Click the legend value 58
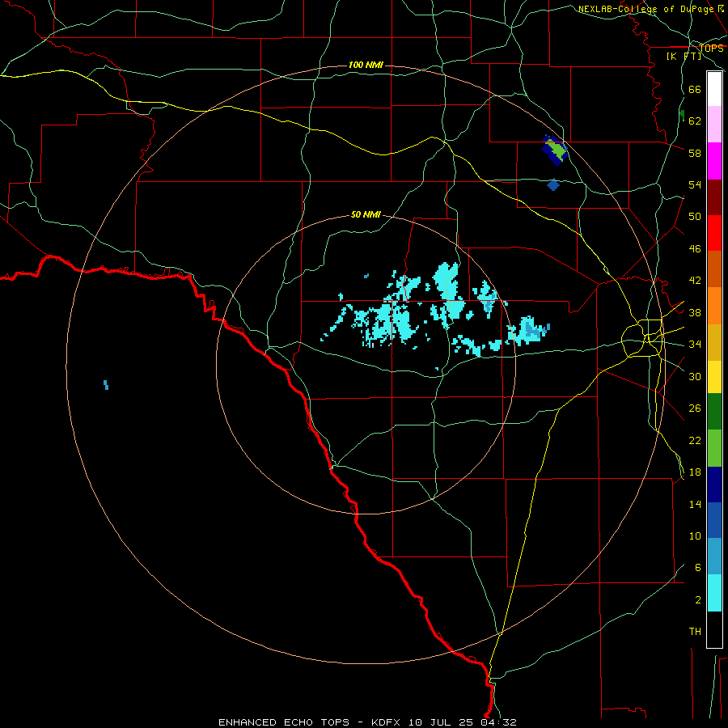The height and width of the screenshot is (728, 728). coord(695,153)
